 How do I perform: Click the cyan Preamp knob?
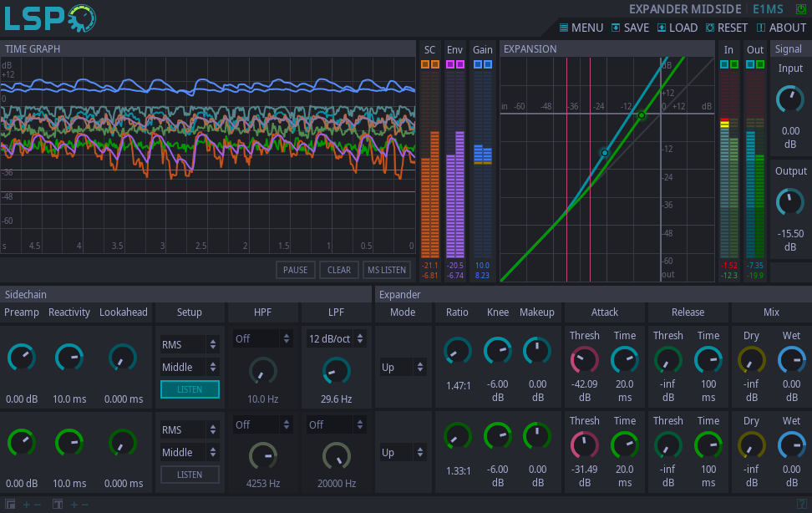(22, 358)
